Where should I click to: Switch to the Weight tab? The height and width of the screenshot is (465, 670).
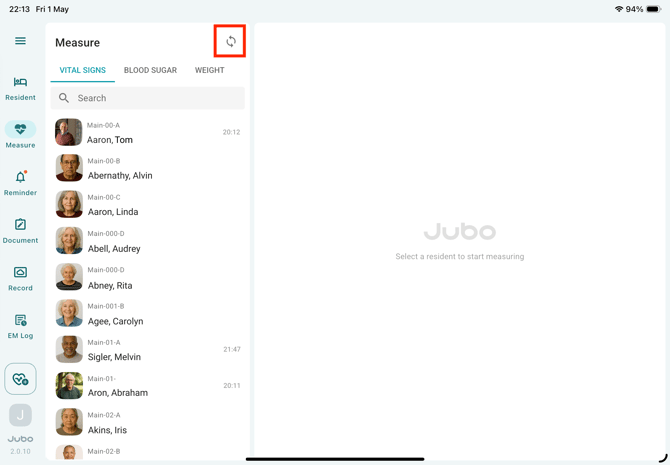pos(209,70)
